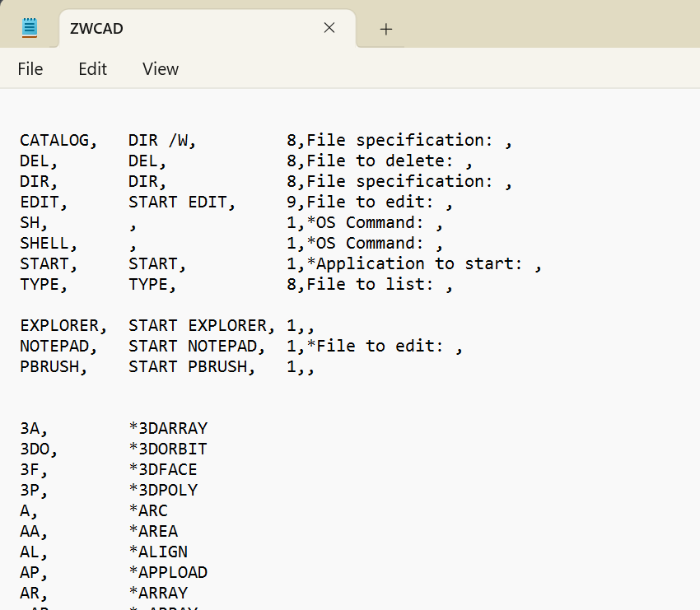The height and width of the screenshot is (610, 700).
Task: Click the word TYPE at line start
Action: (40, 284)
